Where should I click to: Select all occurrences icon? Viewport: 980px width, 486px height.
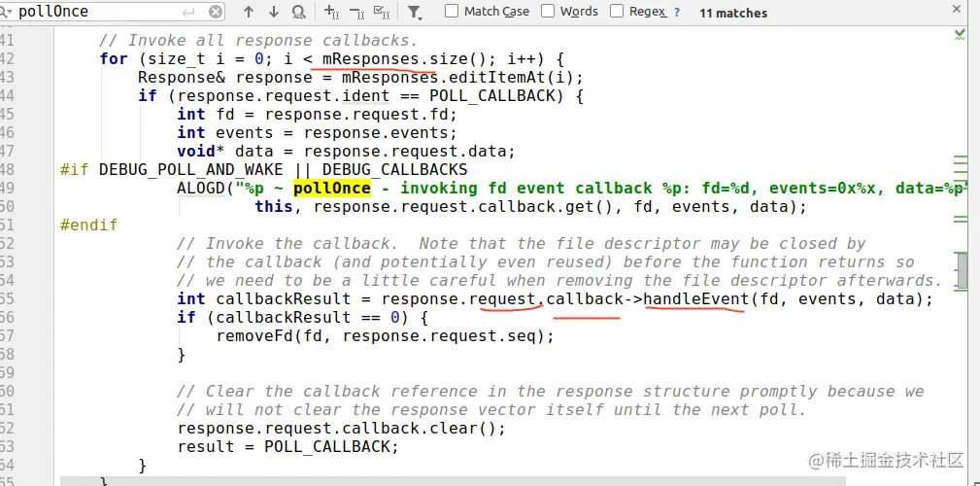coord(382,12)
